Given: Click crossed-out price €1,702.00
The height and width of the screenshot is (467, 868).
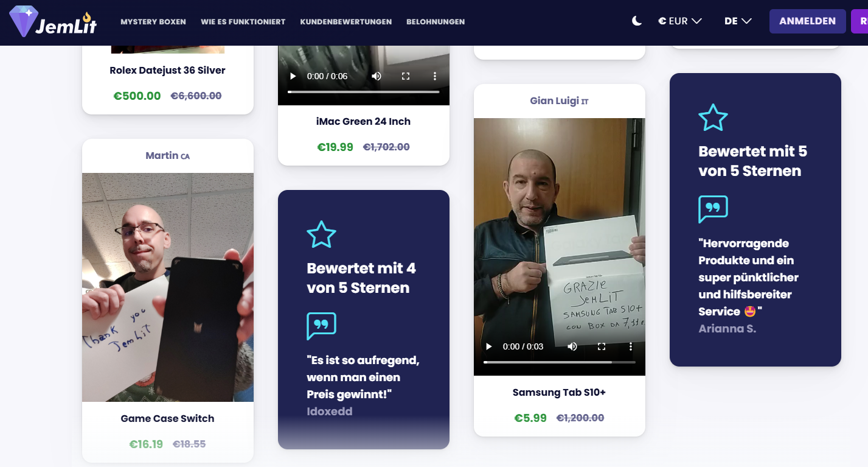Looking at the screenshot, I should click(386, 147).
